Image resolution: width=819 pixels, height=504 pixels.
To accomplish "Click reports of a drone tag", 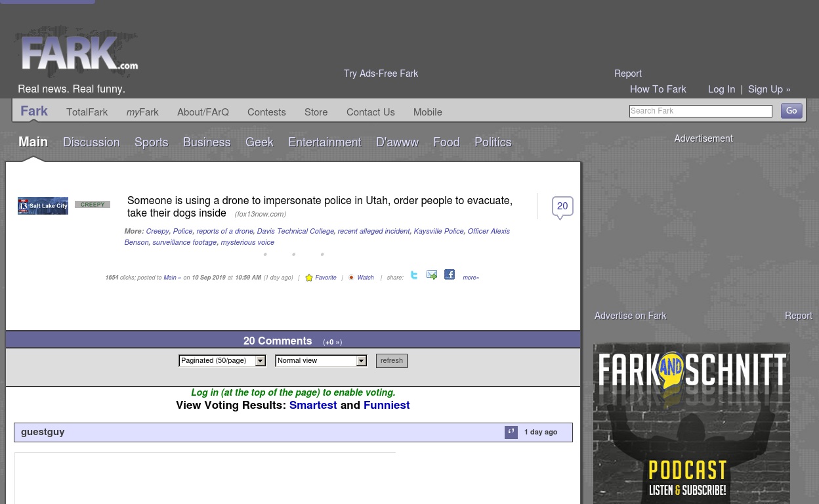I will point(224,231).
